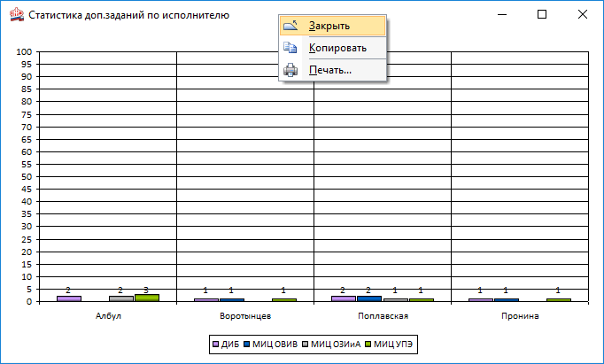This screenshot has height=364, width=604.
Task: Maximize the statistics chart window
Action: pyautogui.click(x=542, y=14)
